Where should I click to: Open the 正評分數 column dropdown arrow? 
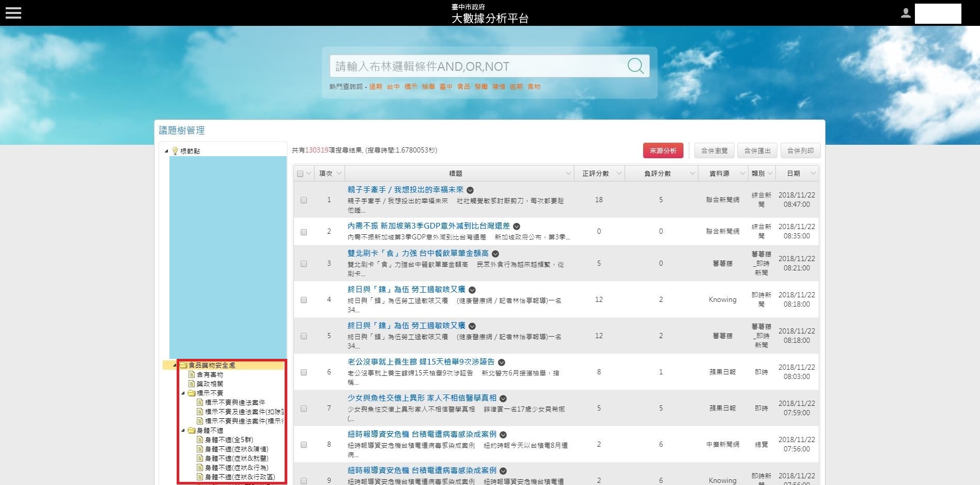pos(619,174)
